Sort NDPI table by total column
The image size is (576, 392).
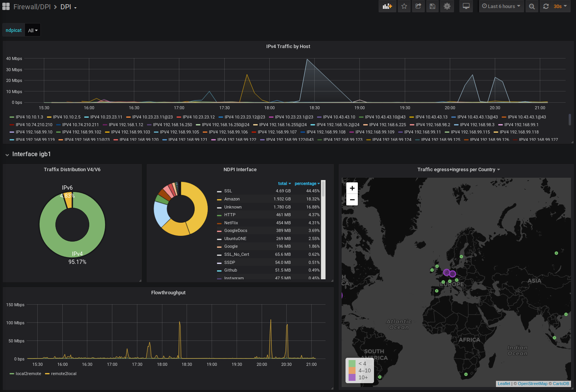(x=284, y=183)
